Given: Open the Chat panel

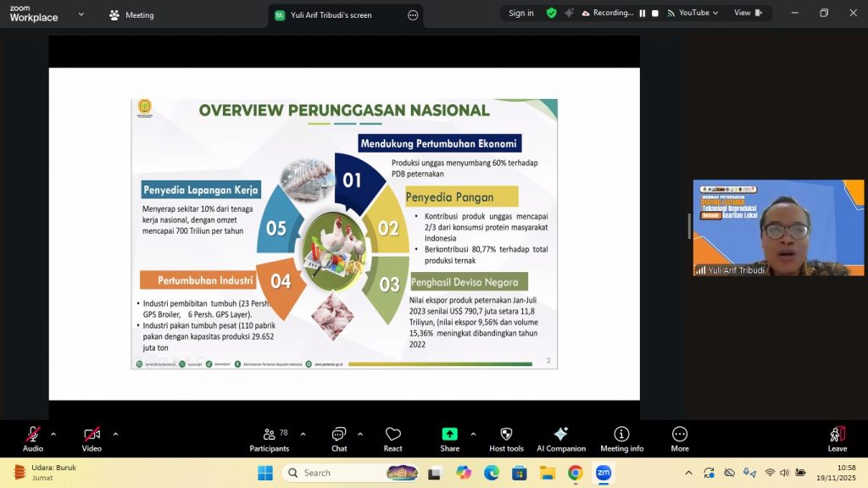Looking at the screenshot, I should (339, 438).
